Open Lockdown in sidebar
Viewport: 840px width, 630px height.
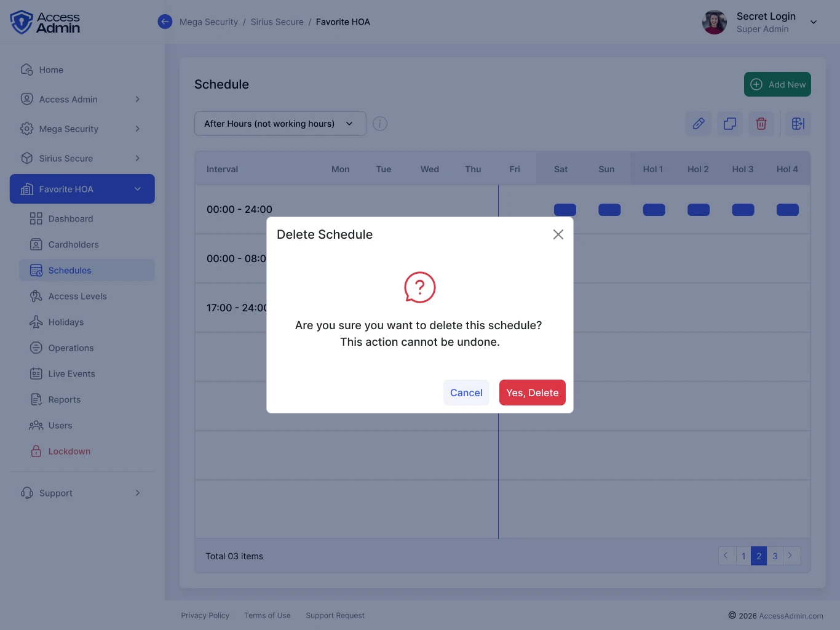[x=87, y=451]
